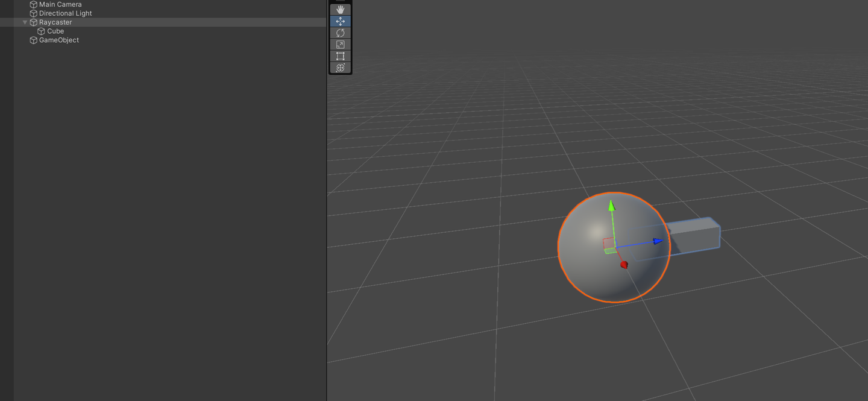Image resolution: width=868 pixels, height=401 pixels.
Task: Select Main Camera in the hierarchy
Action: (x=60, y=4)
